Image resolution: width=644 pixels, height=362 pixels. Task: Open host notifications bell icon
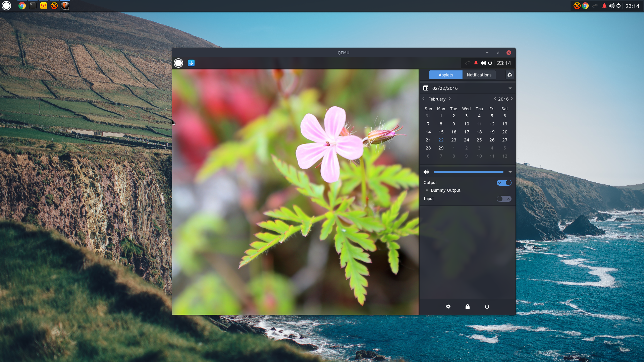[x=604, y=6]
